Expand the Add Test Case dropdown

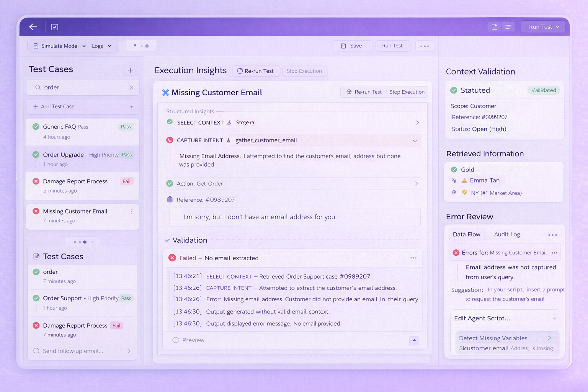[132, 107]
